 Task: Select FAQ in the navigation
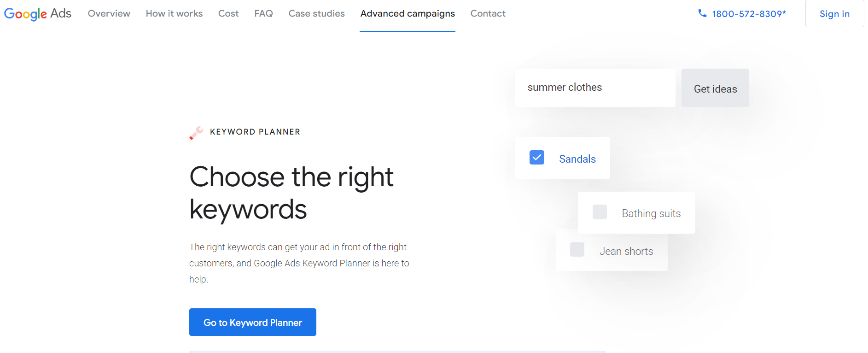coord(264,14)
